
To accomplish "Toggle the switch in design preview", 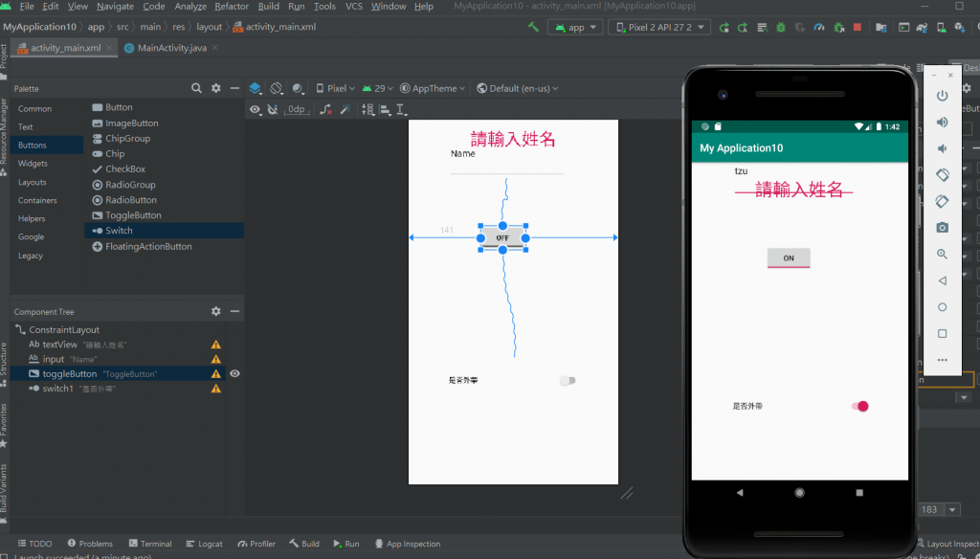I will 568,380.
